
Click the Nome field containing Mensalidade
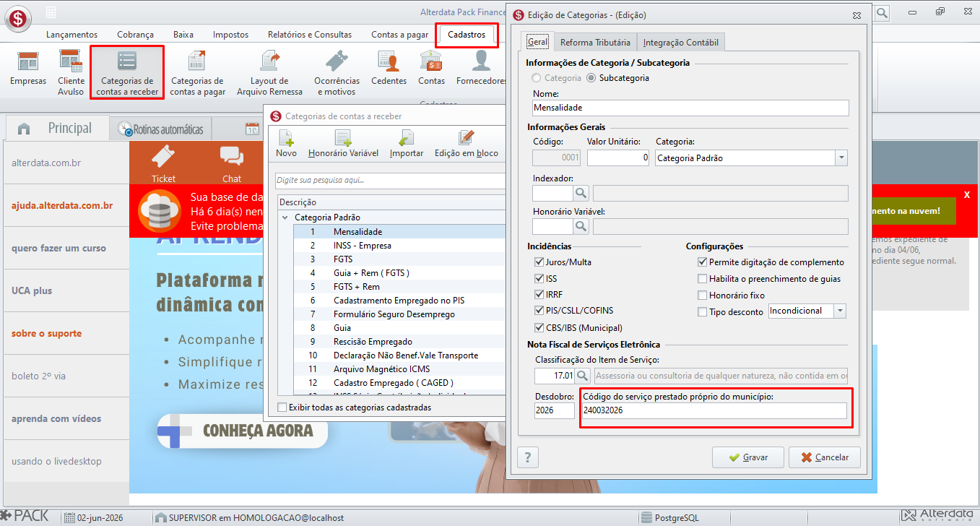pyautogui.click(x=690, y=108)
